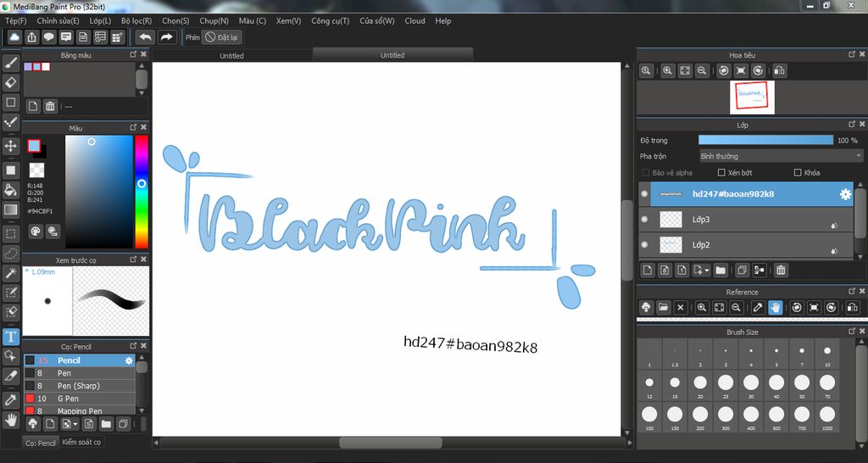Flip view icon in Navigator panel

click(x=780, y=70)
